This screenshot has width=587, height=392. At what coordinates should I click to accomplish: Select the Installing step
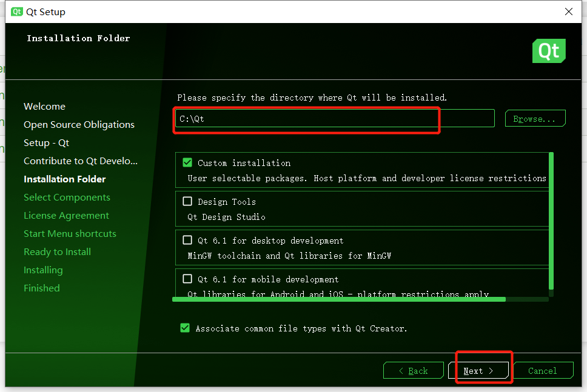[x=43, y=270]
